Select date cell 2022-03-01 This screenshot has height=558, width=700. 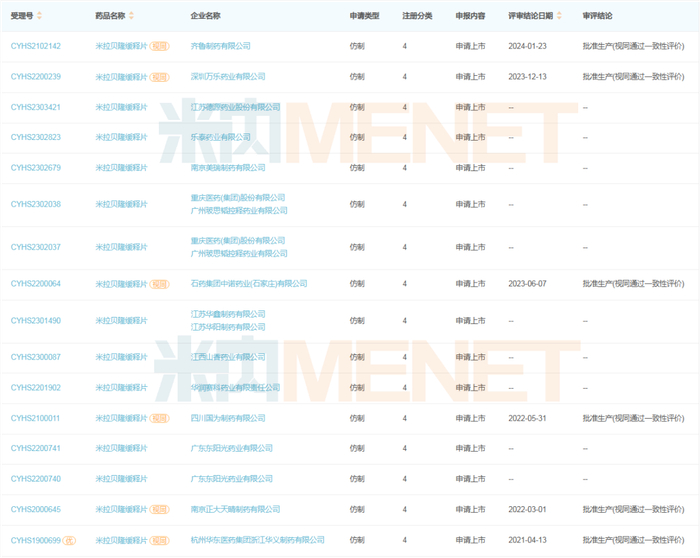pos(527,509)
